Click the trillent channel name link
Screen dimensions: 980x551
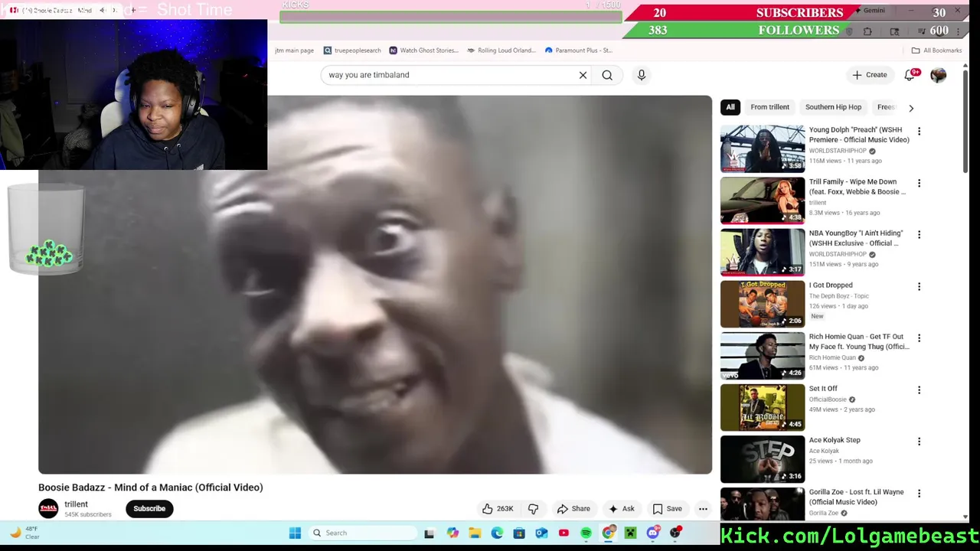(x=76, y=504)
